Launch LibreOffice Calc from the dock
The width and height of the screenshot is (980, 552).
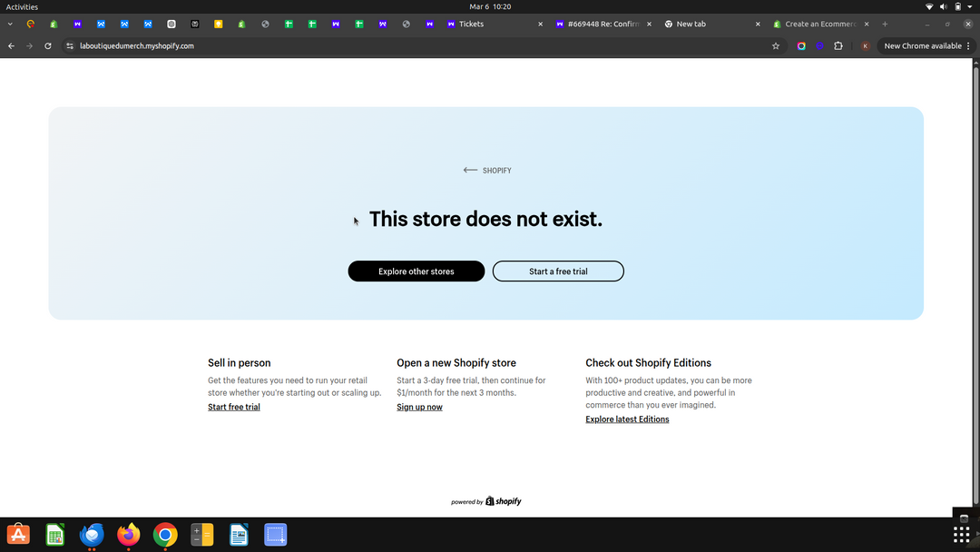click(55, 535)
